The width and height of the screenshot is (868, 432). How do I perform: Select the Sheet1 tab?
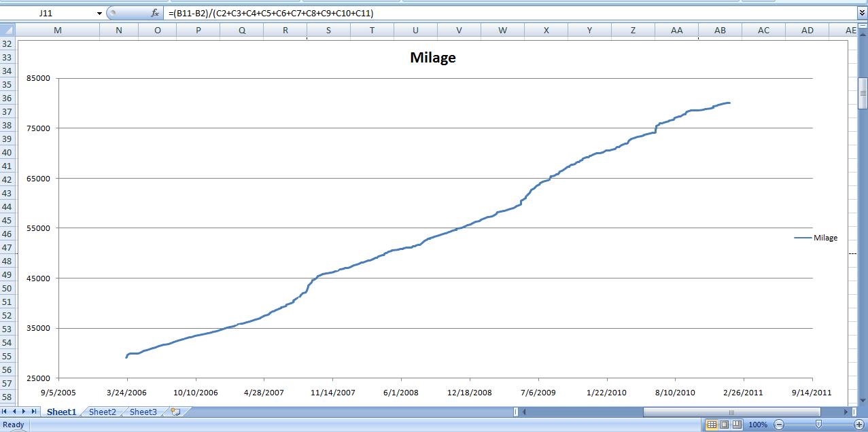pos(61,412)
